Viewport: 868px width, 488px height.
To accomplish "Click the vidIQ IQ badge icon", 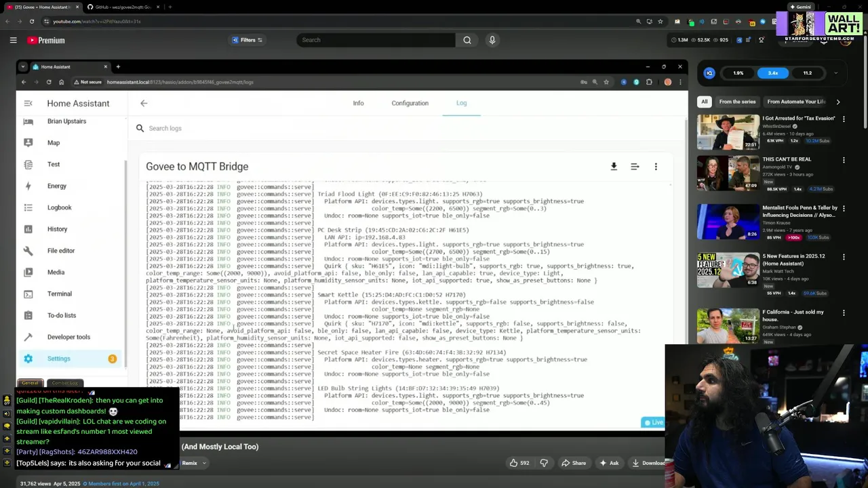I will point(709,73).
